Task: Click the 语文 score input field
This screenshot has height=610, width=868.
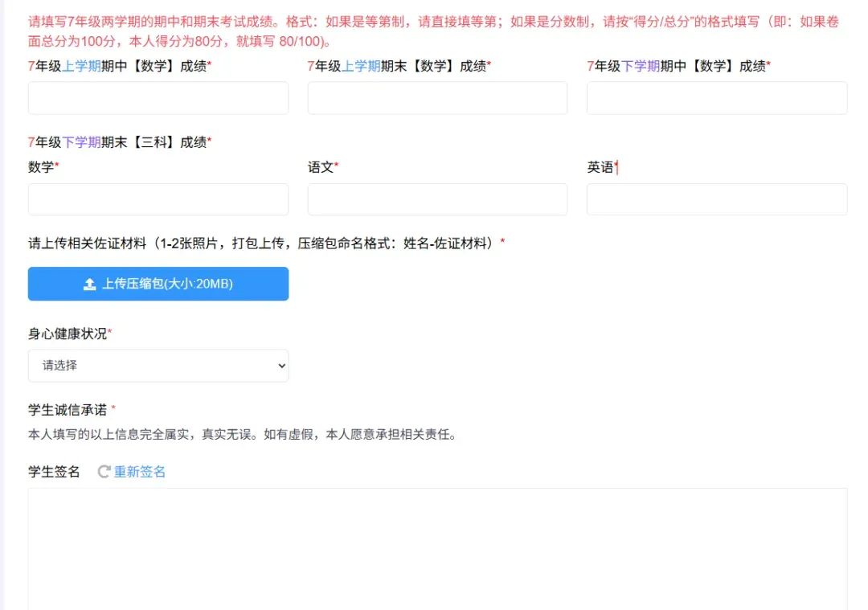Action: (437, 199)
